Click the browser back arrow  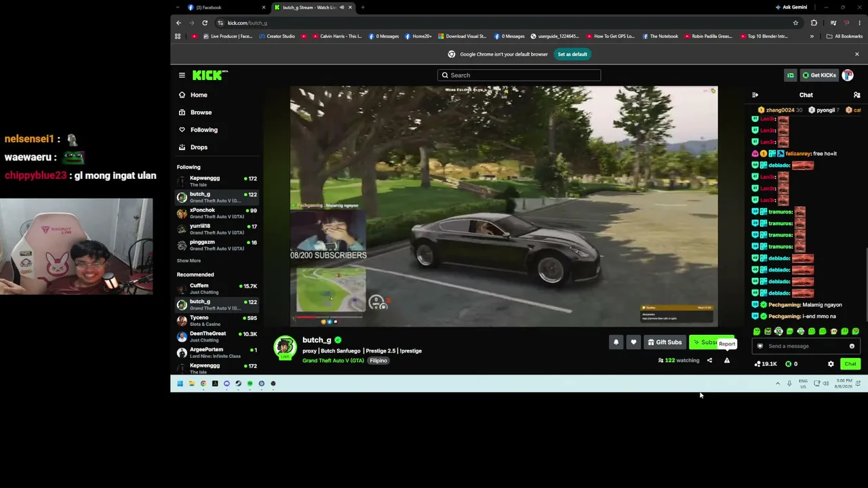[x=179, y=23]
